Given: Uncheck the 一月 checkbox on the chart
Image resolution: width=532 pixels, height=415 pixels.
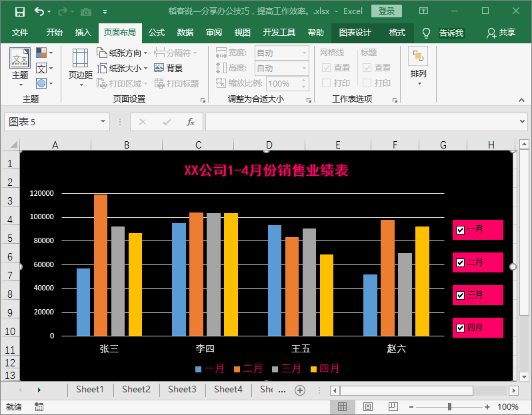Looking at the screenshot, I should (461, 230).
